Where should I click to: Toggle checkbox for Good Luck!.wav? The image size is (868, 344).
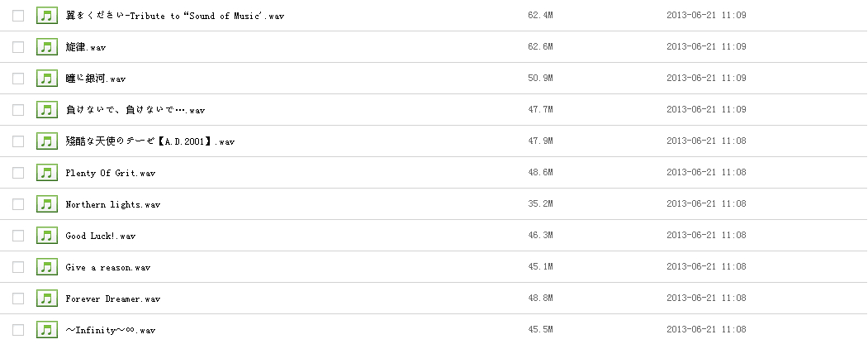[18, 236]
